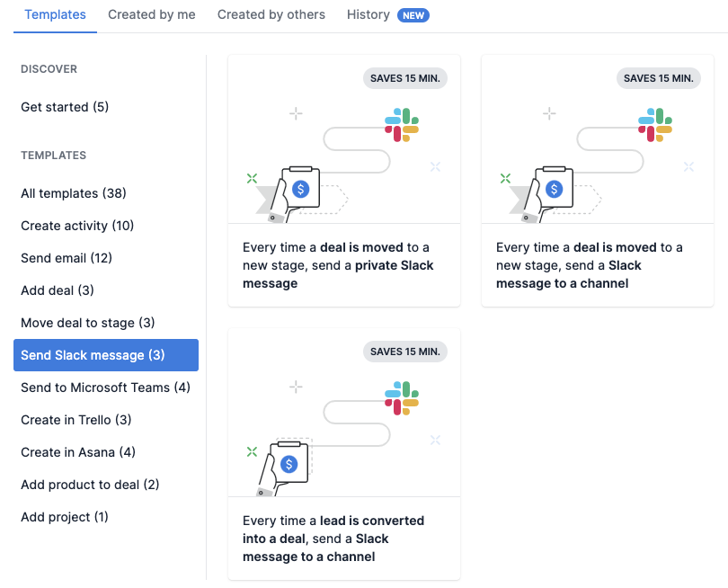Open Send email templates
This screenshot has height=588, width=728.
pos(66,258)
